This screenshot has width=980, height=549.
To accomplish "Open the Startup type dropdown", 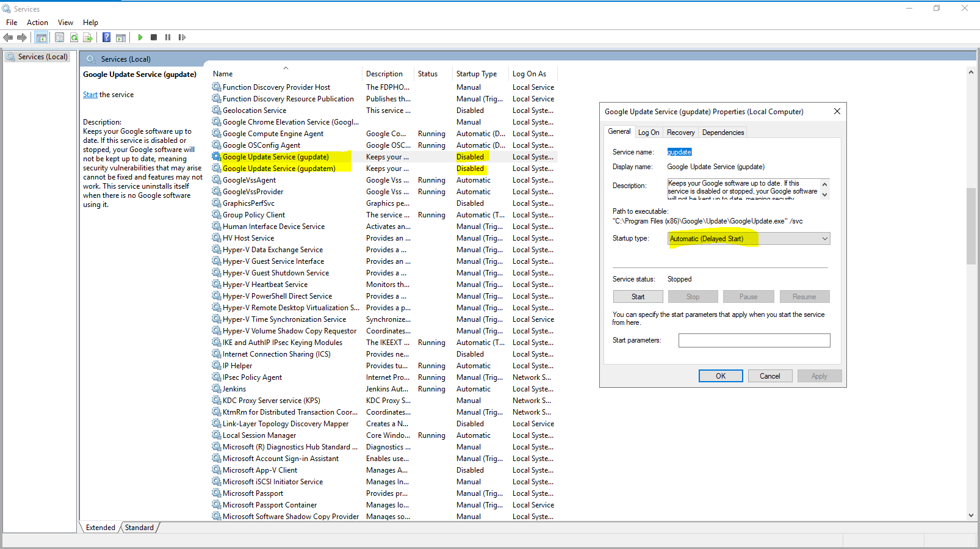I will 749,239.
